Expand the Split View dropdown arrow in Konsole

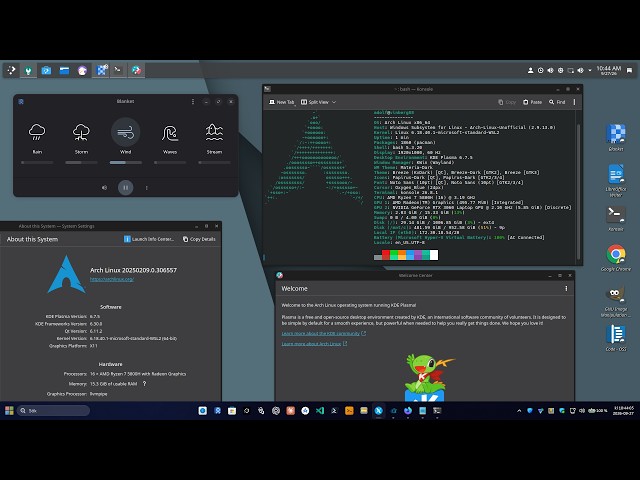(334, 102)
